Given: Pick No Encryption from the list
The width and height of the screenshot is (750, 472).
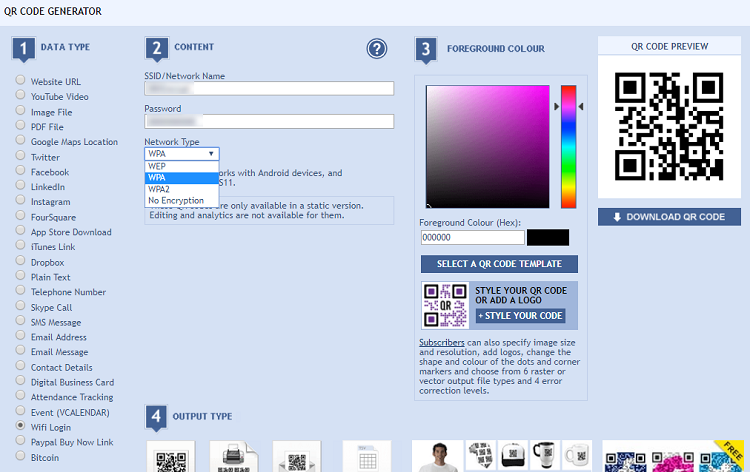Looking at the screenshot, I should (x=182, y=201).
